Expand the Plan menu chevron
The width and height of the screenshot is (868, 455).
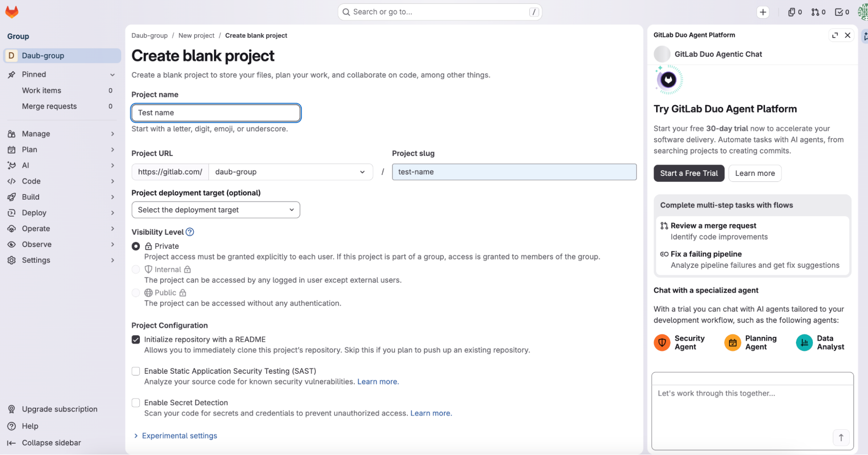[x=112, y=150]
